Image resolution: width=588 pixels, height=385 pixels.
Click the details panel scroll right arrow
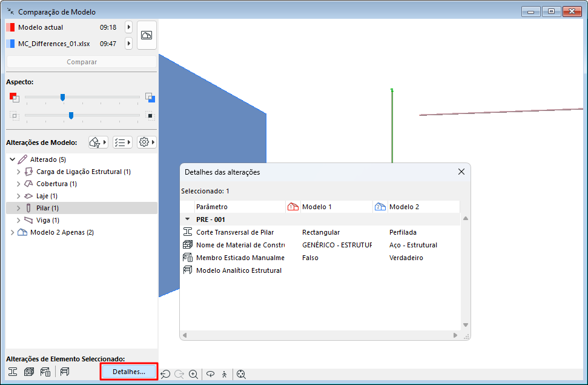pyautogui.click(x=455, y=335)
